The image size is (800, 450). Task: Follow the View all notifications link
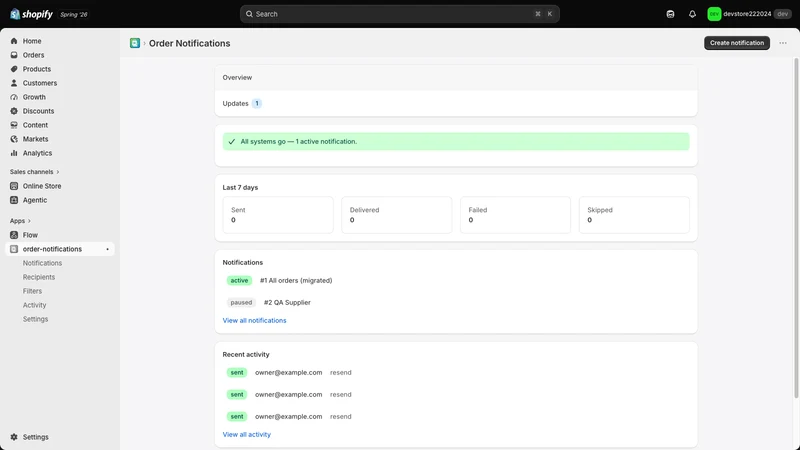tap(254, 320)
